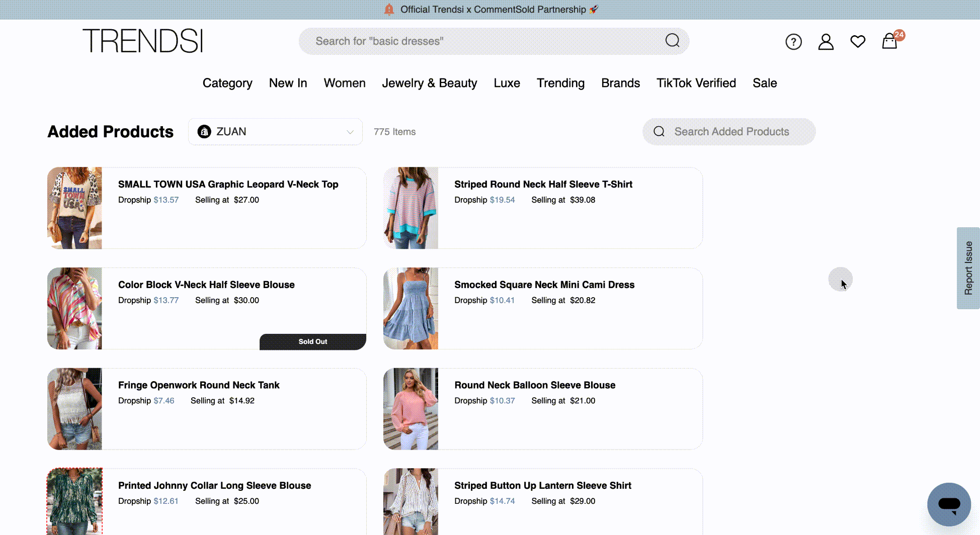Open Smocked Square Neck Cami Dress thumbnail

point(411,308)
